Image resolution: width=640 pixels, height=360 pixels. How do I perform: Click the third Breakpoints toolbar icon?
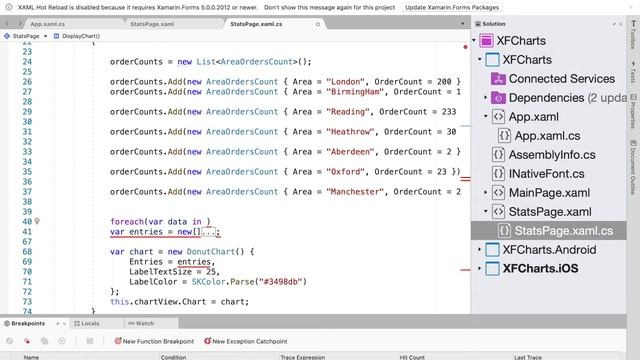click(x=44, y=341)
